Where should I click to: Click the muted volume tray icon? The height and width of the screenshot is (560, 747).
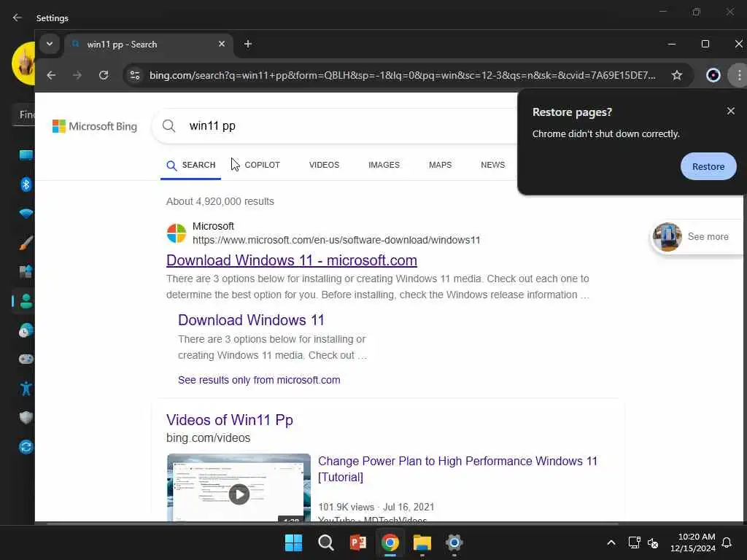coord(653,542)
